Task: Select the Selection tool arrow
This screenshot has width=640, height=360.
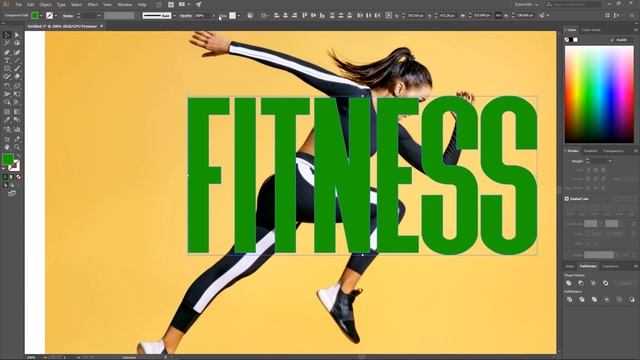Action: (7, 35)
